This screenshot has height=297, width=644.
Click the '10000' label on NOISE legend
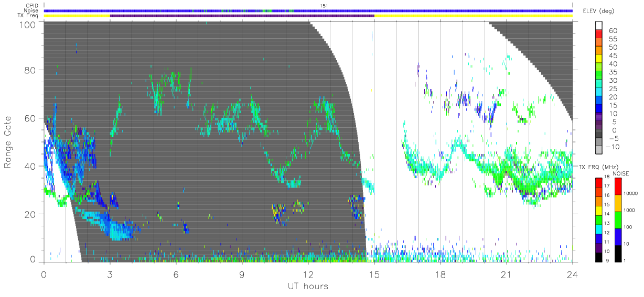[x=631, y=193]
